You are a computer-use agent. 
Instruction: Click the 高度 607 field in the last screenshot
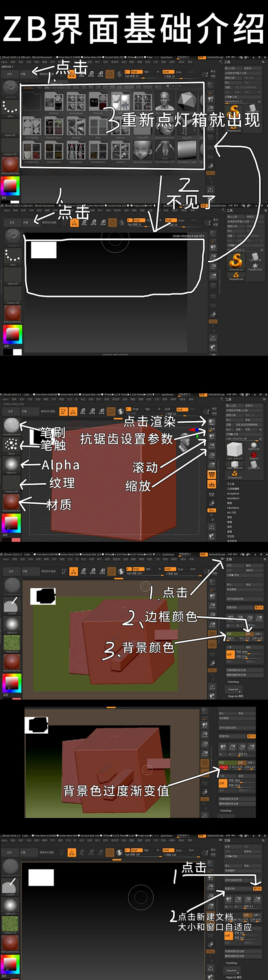click(248, 938)
